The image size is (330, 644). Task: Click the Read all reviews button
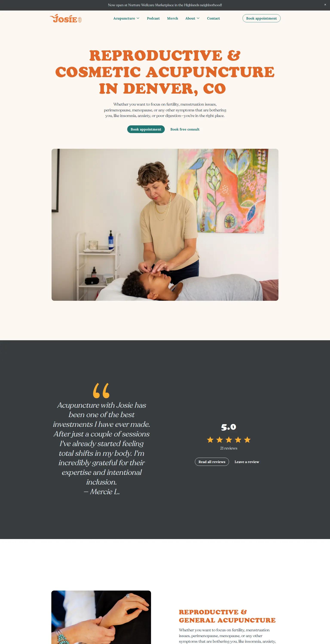(x=212, y=462)
